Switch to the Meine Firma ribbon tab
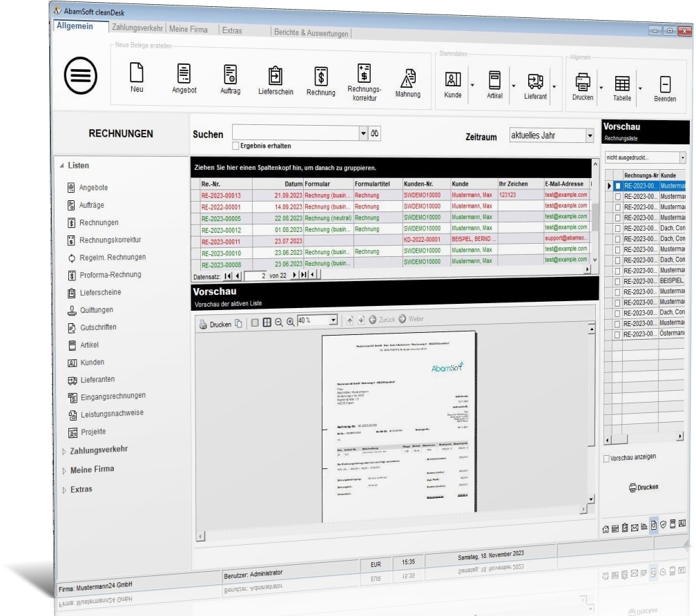The width and height of the screenshot is (696, 616). pyautogui.click(x=188, y=29)
